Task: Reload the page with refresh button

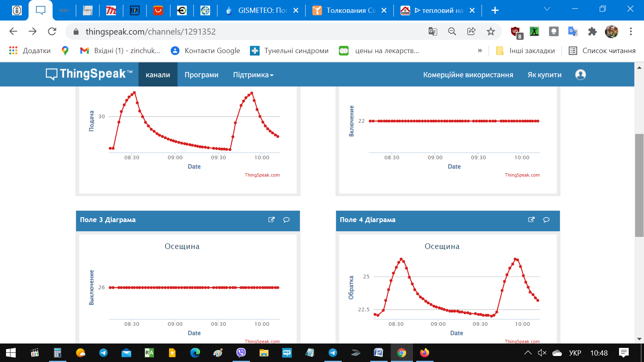Action: point(52,31)
